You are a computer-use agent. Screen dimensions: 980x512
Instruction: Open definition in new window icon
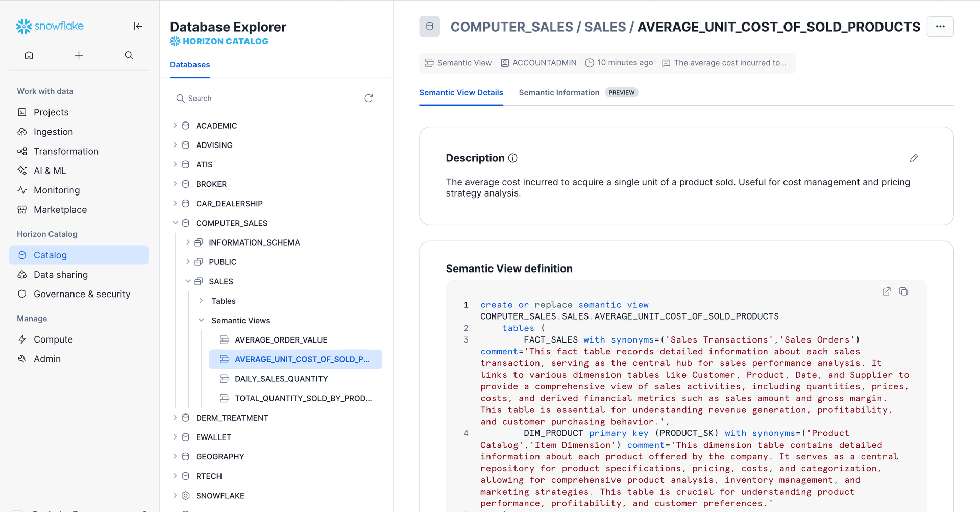click(x=886, y=291)
